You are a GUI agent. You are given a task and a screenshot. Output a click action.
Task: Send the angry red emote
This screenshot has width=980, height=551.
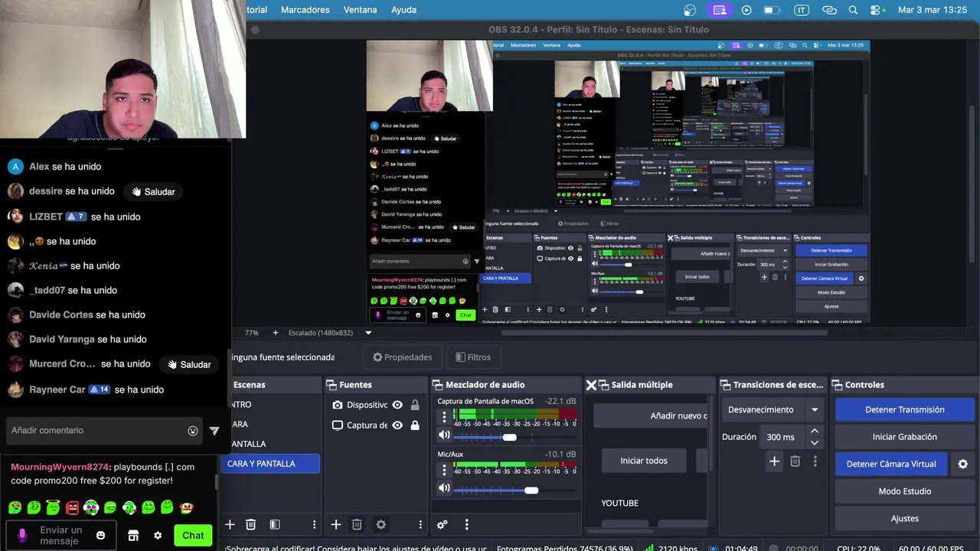point(72,507)
